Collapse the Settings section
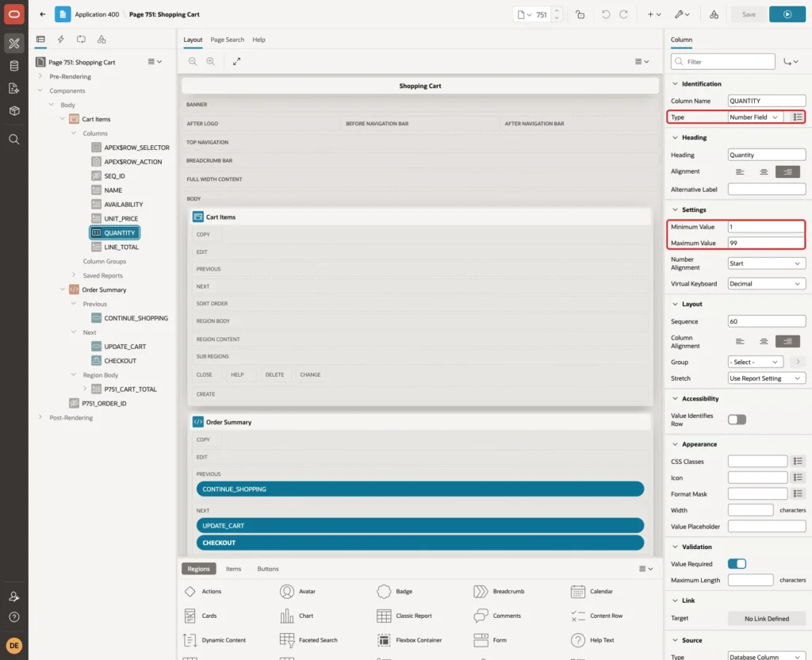The width and height of the screenshot is (812, 660). pos(675,209)
